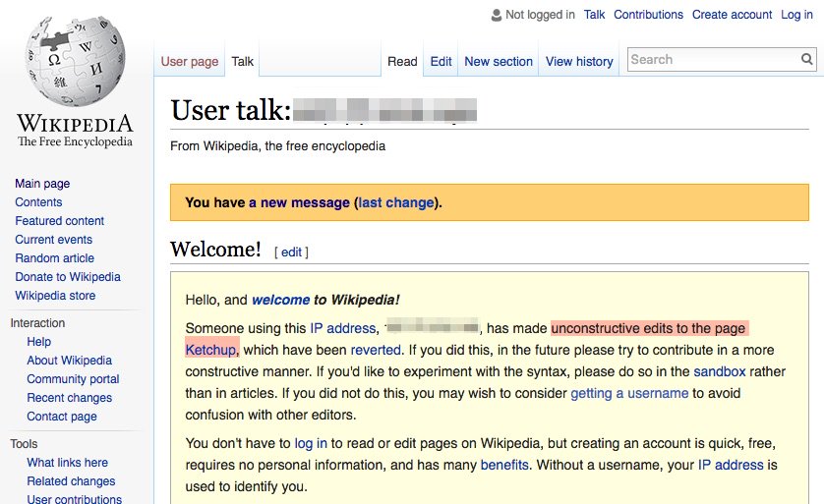This screenshot has width=824, height=504.
Task: Click 'IP address' link near 'is used to identify you'
Action: tap(731, 465)
